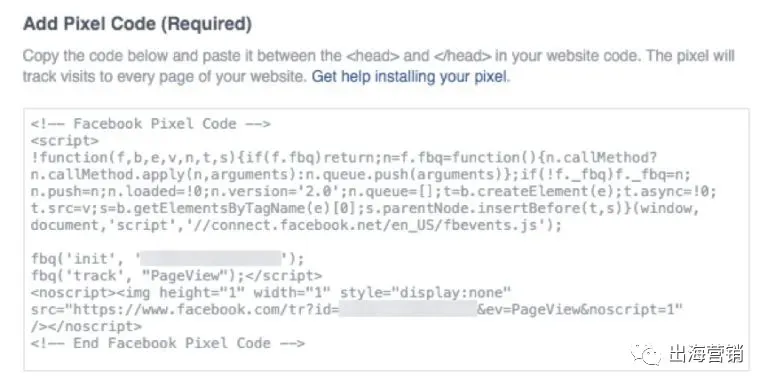The width and height of the screenshot is (768, 387).
Task: Click the closing </noscript> tag line
Action: [x=86, y=327]
